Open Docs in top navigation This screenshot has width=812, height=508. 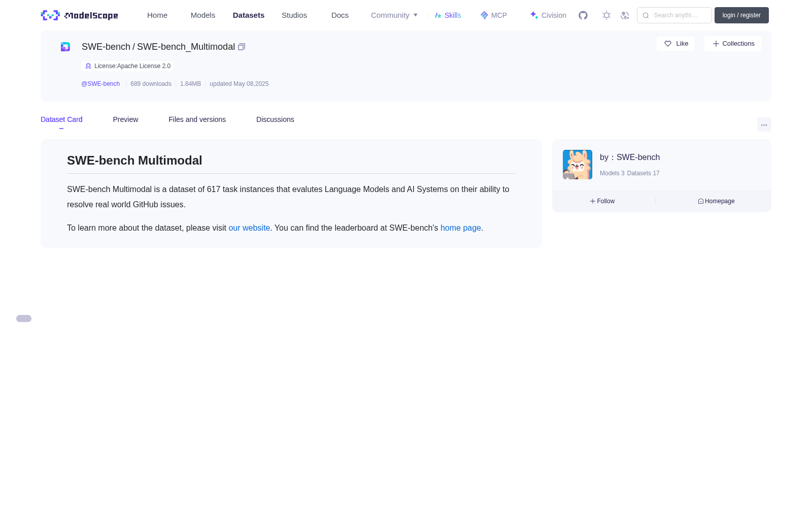[340, 15]
